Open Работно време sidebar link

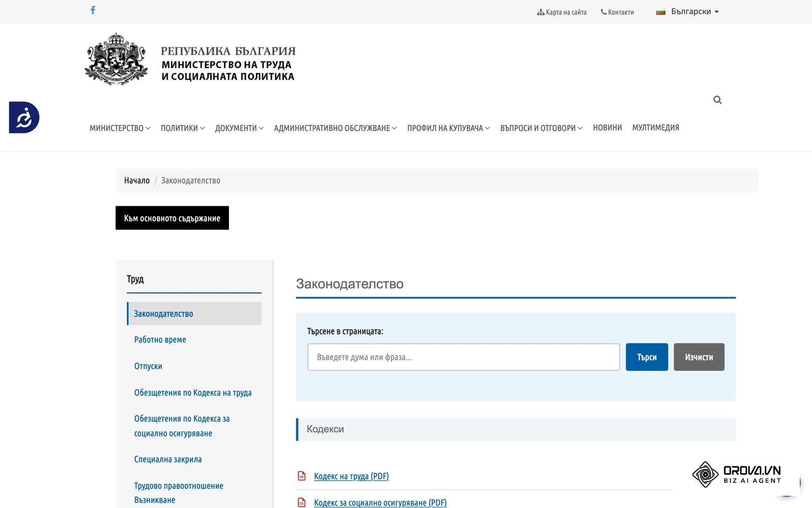pyautogui.click(x=160, y=339)
